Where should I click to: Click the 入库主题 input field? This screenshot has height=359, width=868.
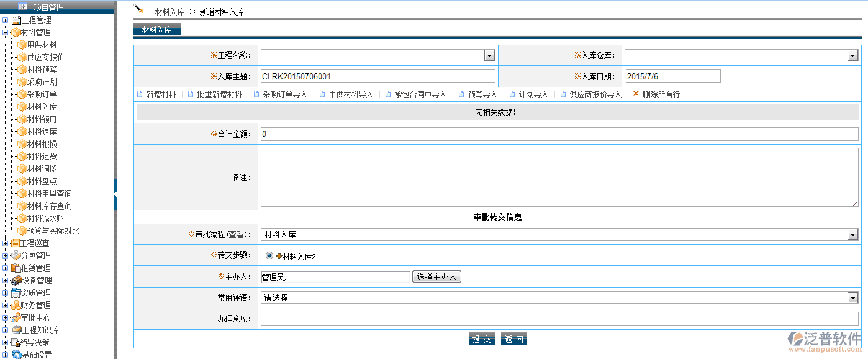378,76
